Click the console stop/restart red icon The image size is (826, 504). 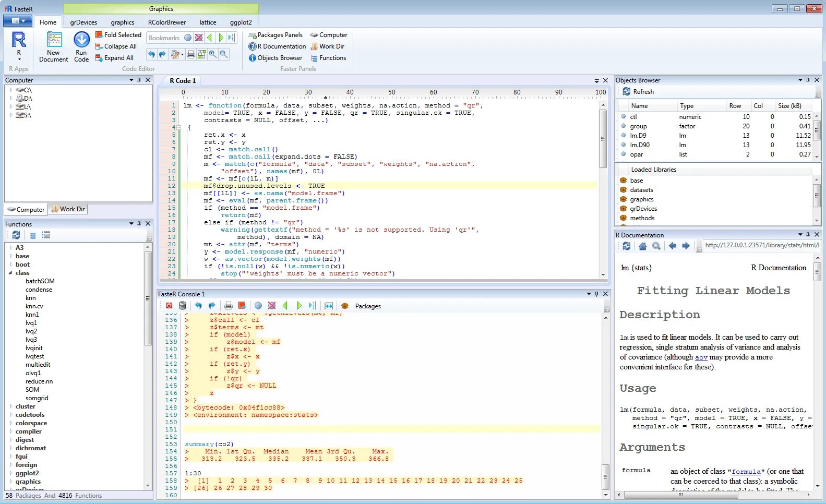[x=169, y=306]
